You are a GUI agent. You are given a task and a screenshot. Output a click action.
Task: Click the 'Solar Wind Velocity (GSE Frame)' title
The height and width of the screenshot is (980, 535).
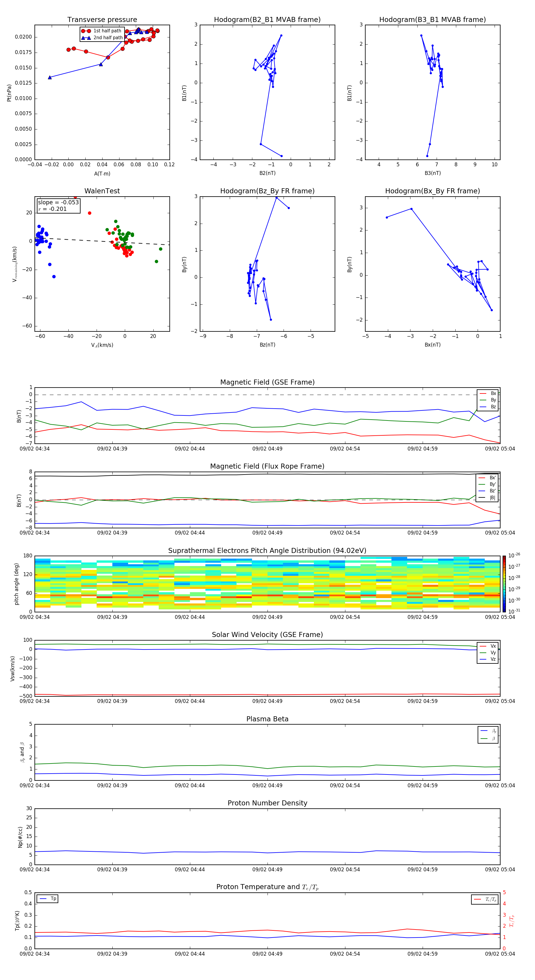click(267, 635)
